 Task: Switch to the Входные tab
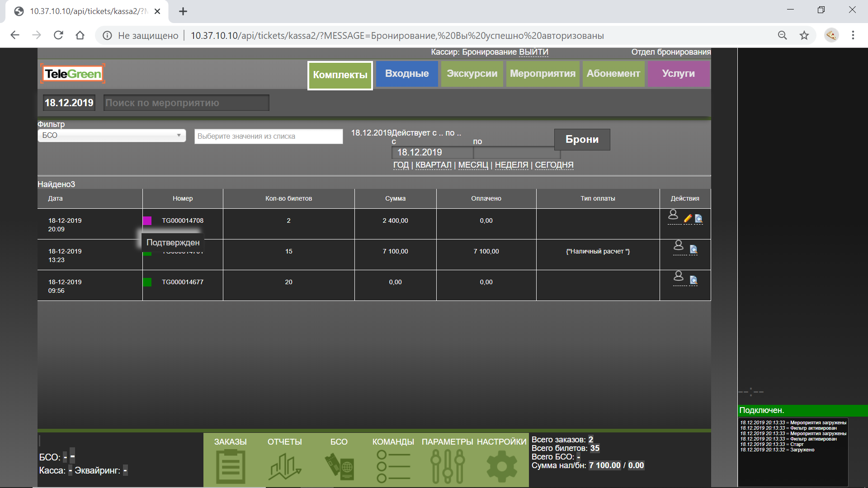tap(407, 74)
